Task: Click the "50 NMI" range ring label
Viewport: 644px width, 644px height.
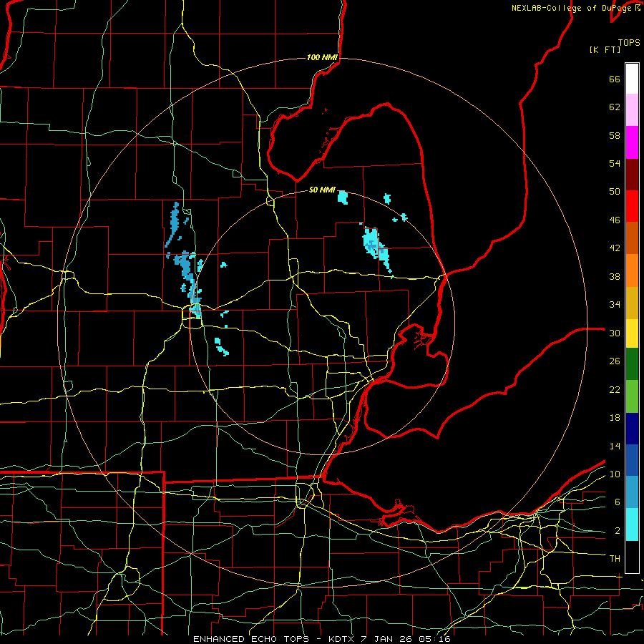Action: tap(322, 190)
